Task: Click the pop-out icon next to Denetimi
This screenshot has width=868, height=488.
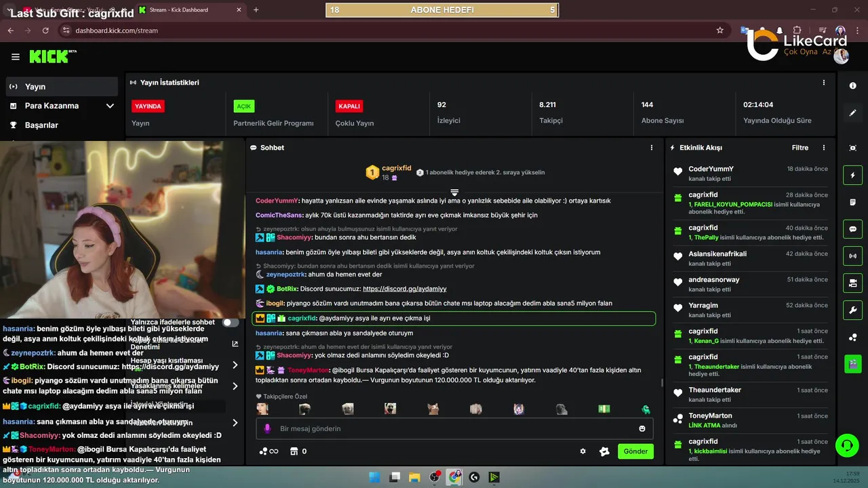Action: tap(235, 344)
